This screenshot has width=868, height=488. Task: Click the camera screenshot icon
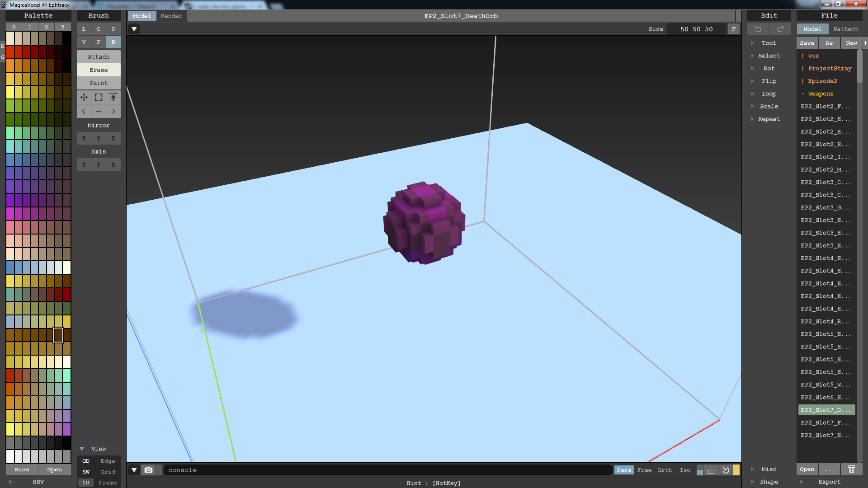click(x=148, y=470)
